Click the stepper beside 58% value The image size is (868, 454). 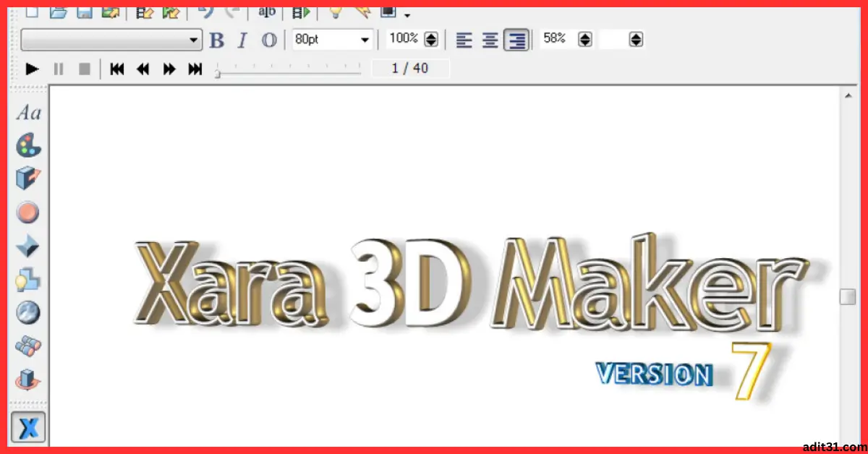[585, 40]
